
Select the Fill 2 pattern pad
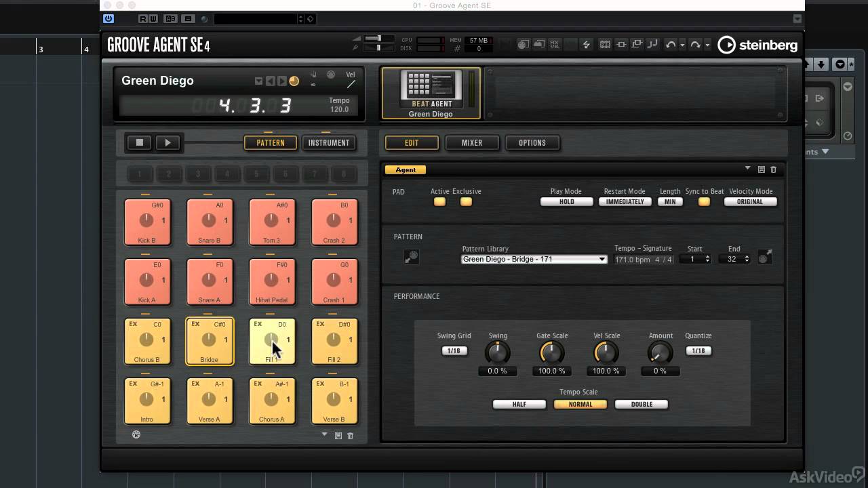point(334,341)
